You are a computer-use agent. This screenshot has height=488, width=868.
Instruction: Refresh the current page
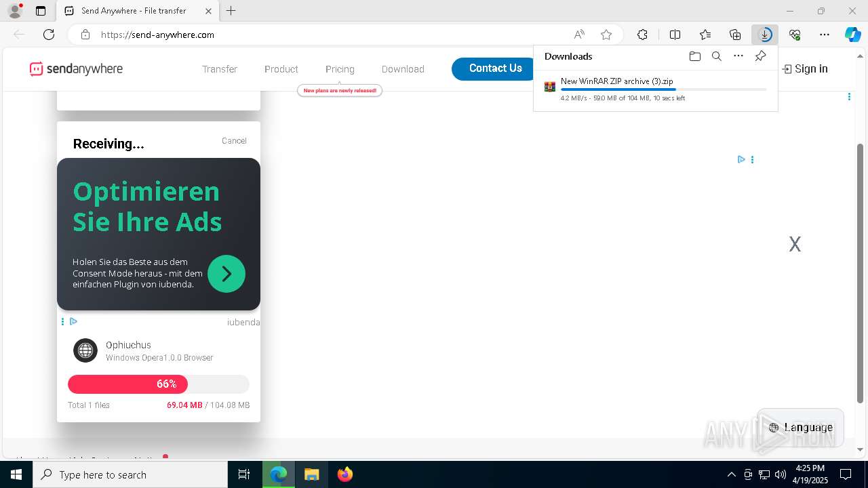tap(49, 35)
